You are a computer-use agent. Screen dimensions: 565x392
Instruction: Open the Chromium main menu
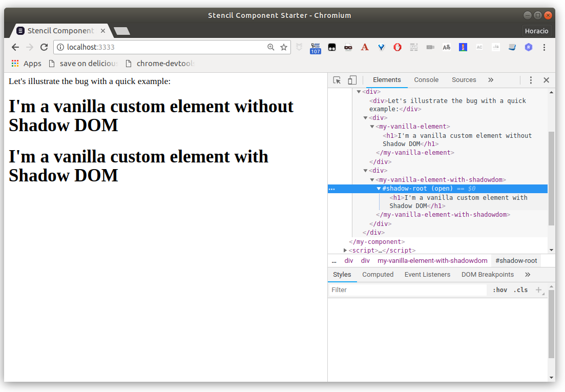click(544, 47)
